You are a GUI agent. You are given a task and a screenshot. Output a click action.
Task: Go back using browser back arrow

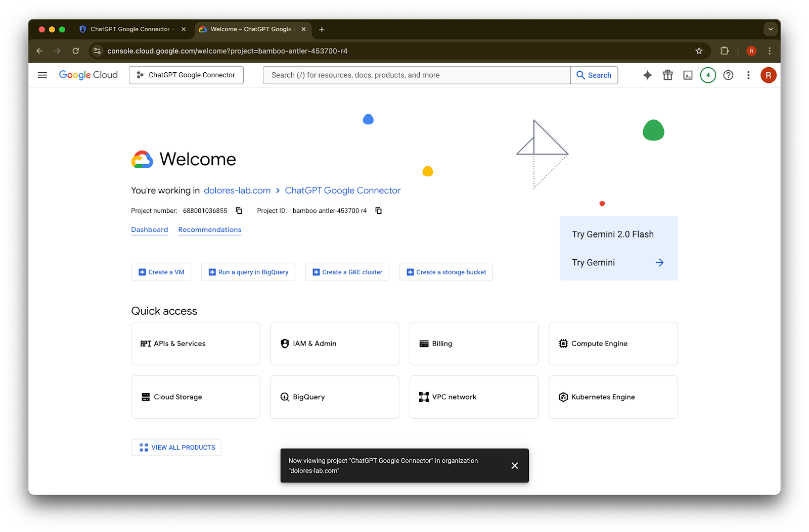coord(39,51)
